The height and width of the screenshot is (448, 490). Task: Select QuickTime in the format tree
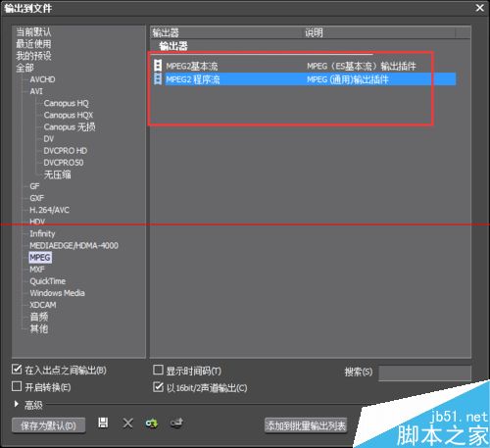pyautogui.click(x=48, y=281)
